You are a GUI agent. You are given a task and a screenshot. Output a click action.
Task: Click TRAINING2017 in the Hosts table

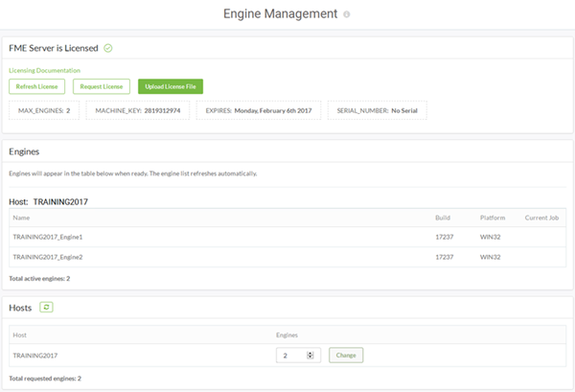[35, 356]
